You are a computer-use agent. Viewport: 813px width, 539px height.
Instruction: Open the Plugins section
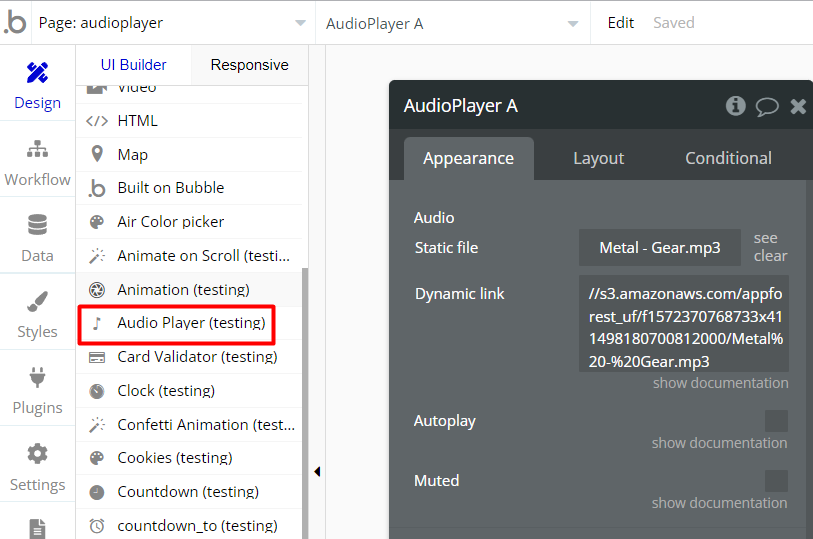coord(37,390)
